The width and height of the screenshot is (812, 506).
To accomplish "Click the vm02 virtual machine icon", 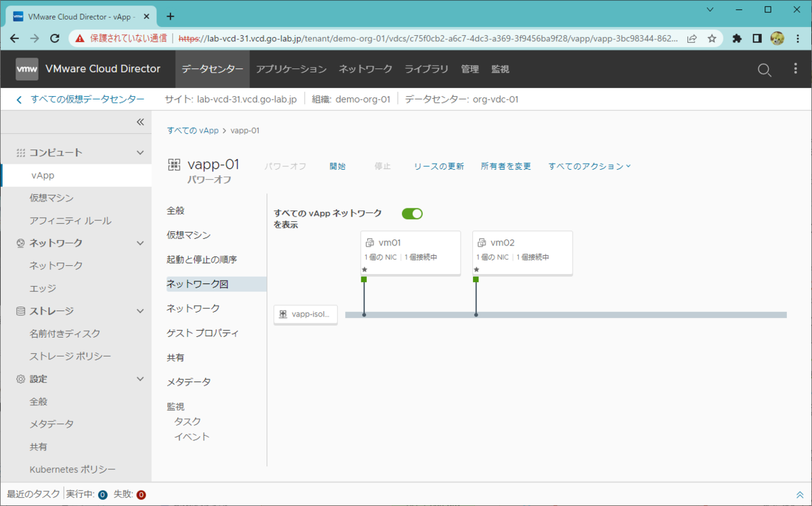I will point(482,243).
